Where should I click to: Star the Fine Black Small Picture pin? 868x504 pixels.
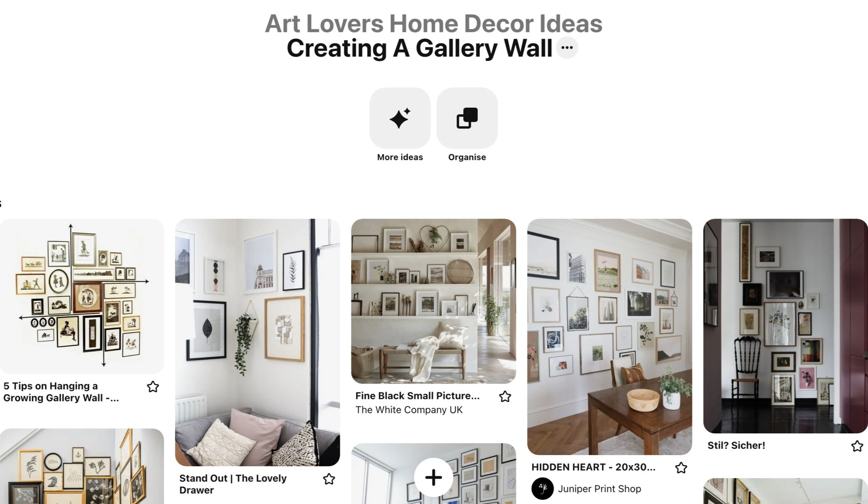point(505,396)
